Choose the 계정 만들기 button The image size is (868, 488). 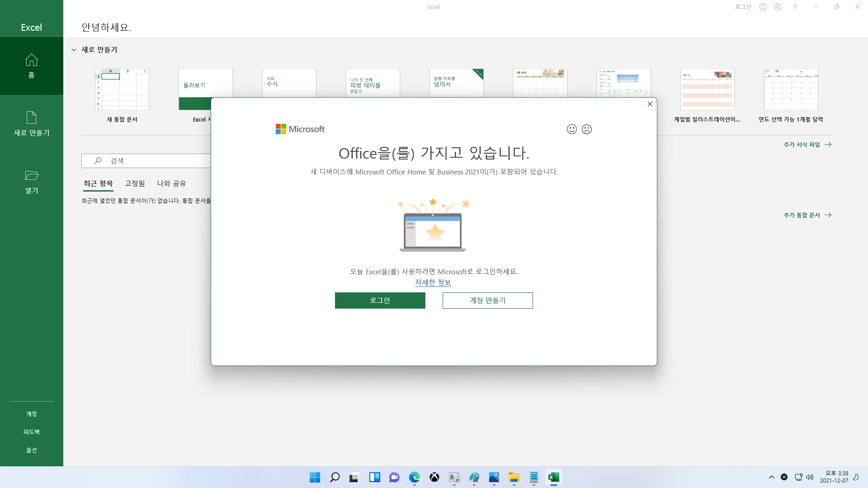pyautogui.click(x=487, y=300)
